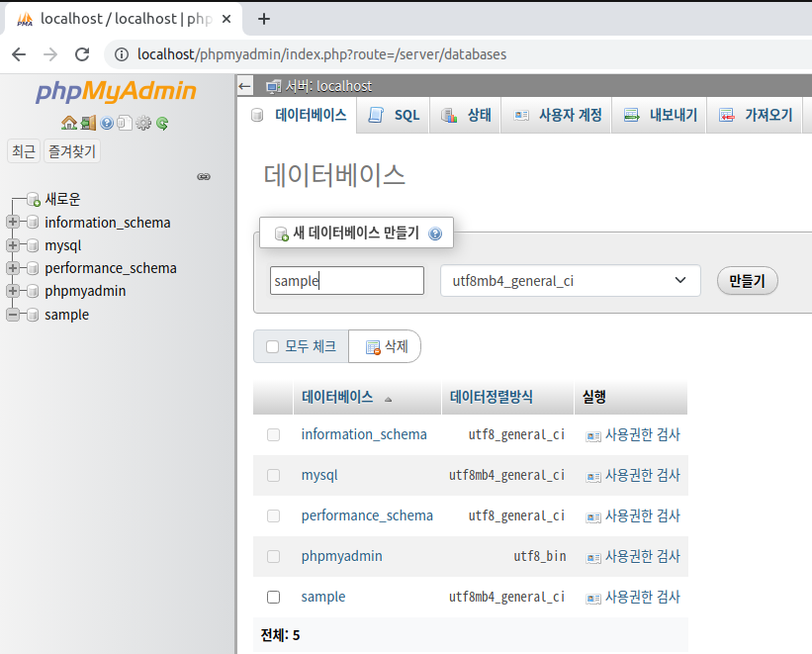Open performance_schema link in table

pos(367,515)
